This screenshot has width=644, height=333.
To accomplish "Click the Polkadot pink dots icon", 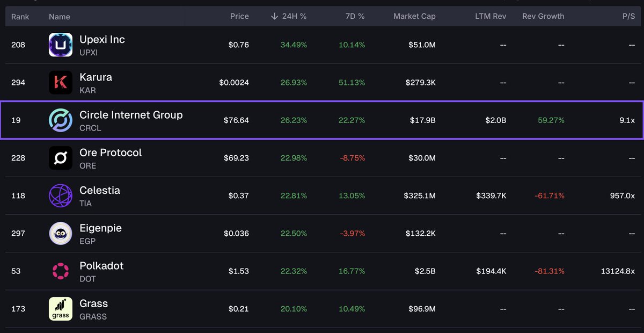I will (61, 271).
